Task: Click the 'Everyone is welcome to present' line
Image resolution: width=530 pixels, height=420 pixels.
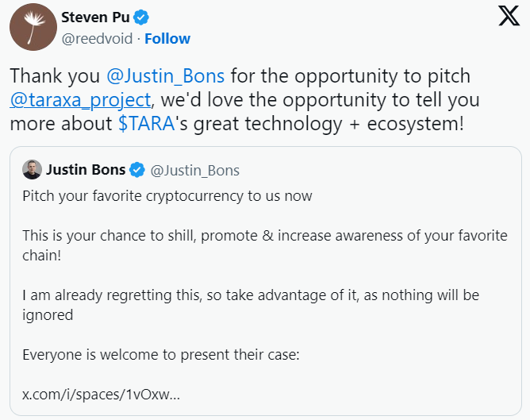Action: [161, 355]
